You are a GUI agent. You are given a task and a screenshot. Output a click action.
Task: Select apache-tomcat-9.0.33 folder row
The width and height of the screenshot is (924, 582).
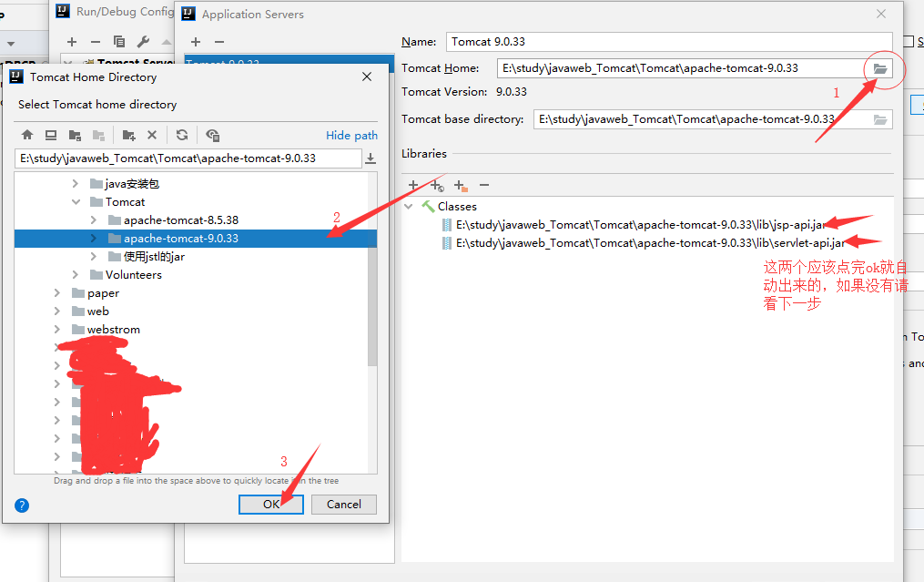pyautogui.click(x=191, y=239)
